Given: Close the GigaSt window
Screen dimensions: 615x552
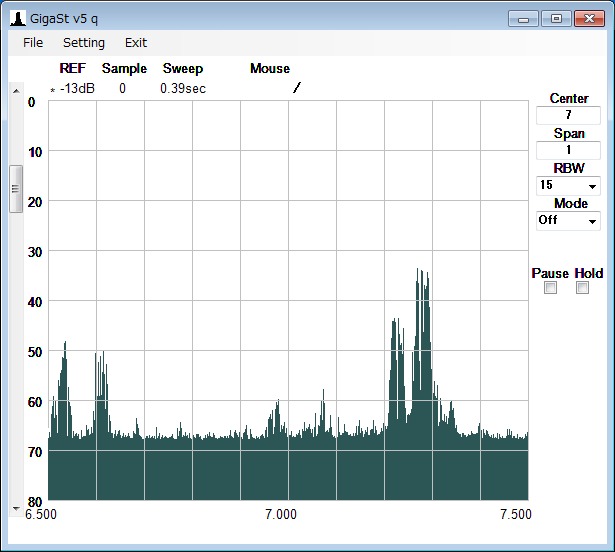Looking at the screenshot, I should 588,18.
